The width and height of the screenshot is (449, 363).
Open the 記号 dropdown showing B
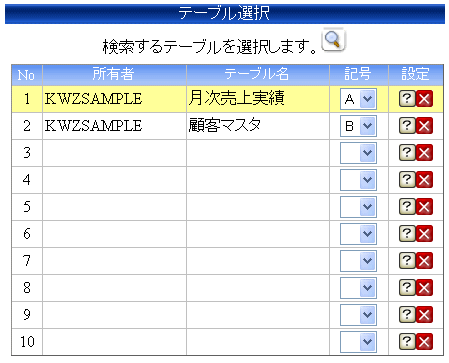pos(358,126)
